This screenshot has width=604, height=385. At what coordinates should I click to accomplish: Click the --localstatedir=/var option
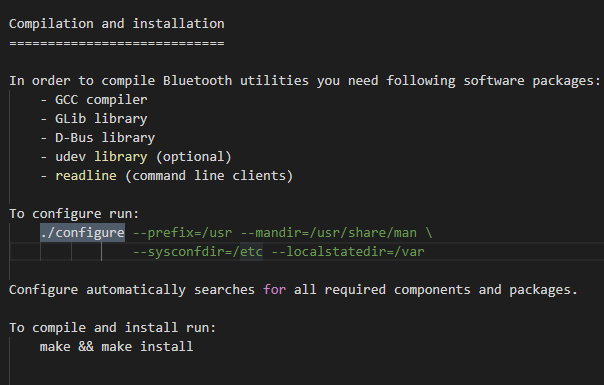(x=348, y=252)
